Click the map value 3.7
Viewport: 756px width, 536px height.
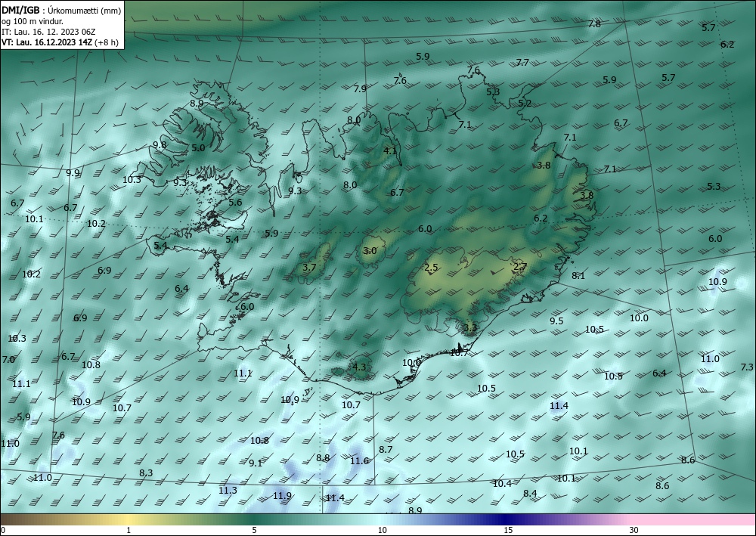point(309,267)
